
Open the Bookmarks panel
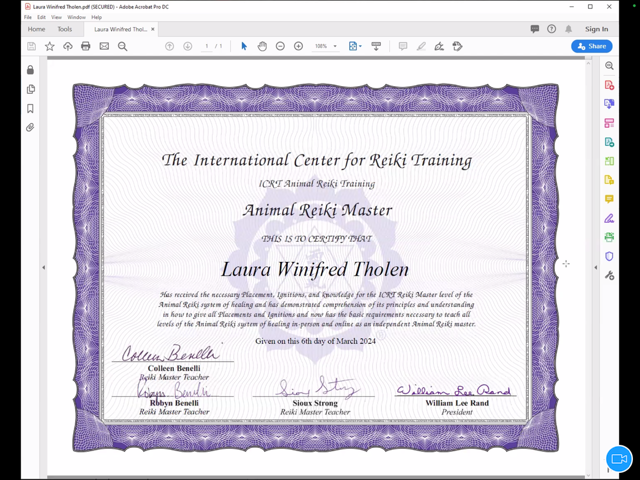click(30, 109)
